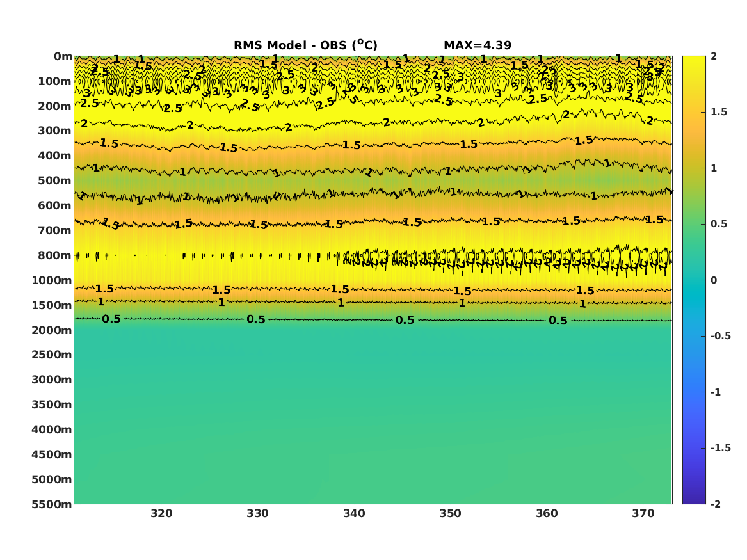Viewport: 747px width, 560px height.
Task: Click the plot title 'RMS Model - OBS (°C)'
Action: coord(305,45)
